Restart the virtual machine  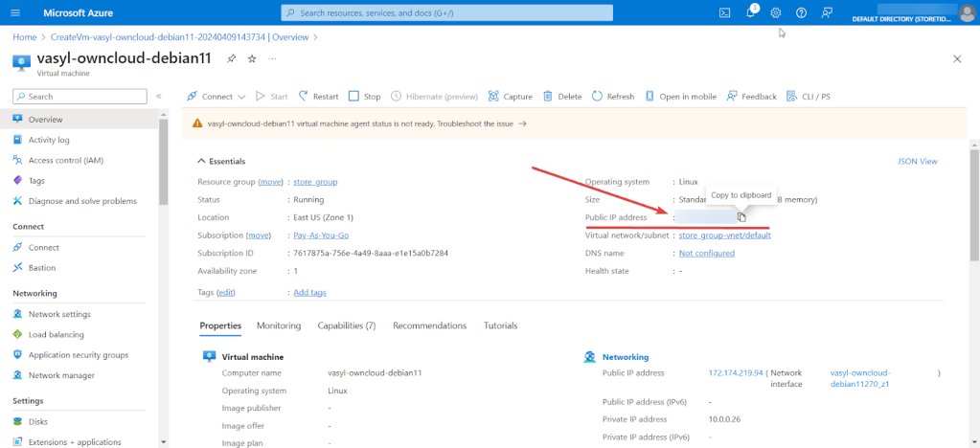tap(319, 97)
